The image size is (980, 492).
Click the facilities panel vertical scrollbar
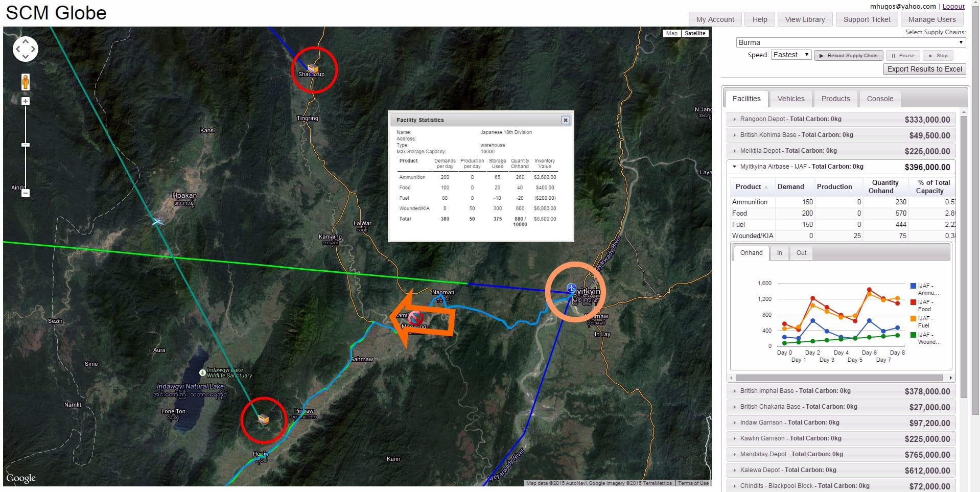964,256
